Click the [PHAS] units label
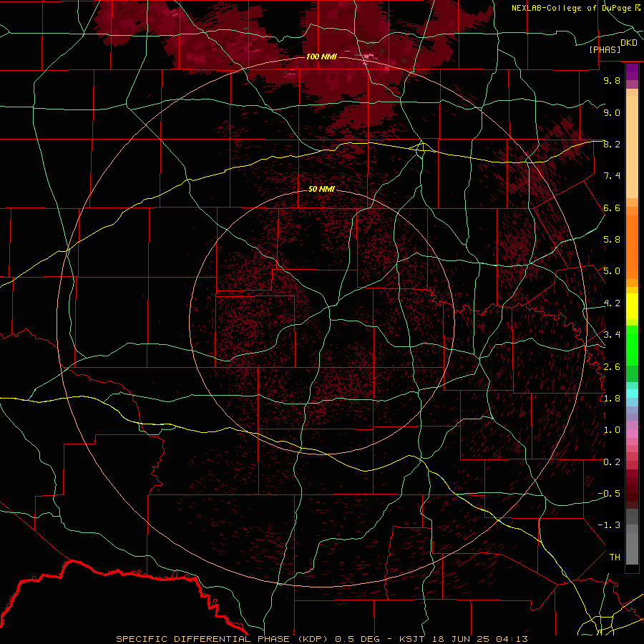This screenshot has height=644, width=644. coord(605,50)
